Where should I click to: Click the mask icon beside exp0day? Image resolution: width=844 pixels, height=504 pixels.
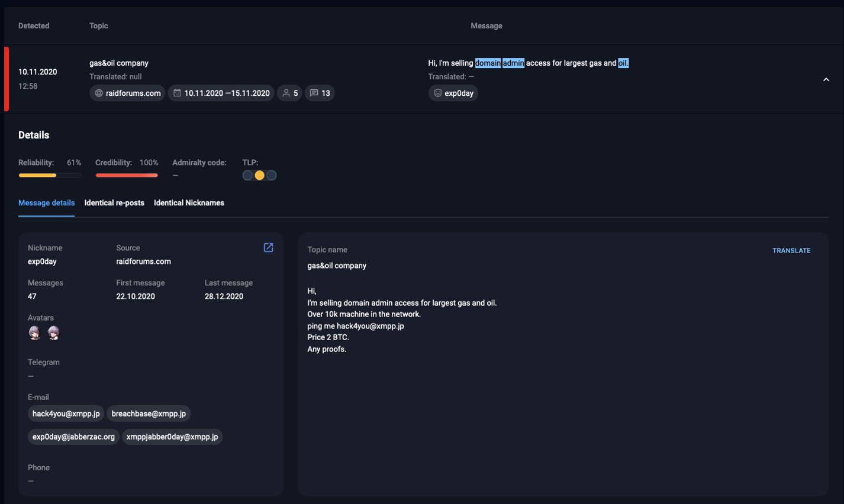(x=438, y=93)
